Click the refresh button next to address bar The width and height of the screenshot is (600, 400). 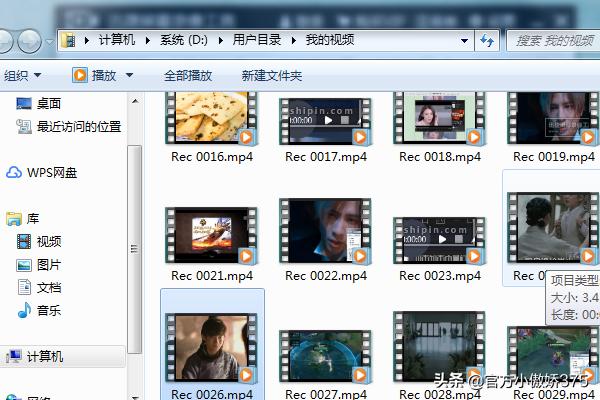coord(487,41)
